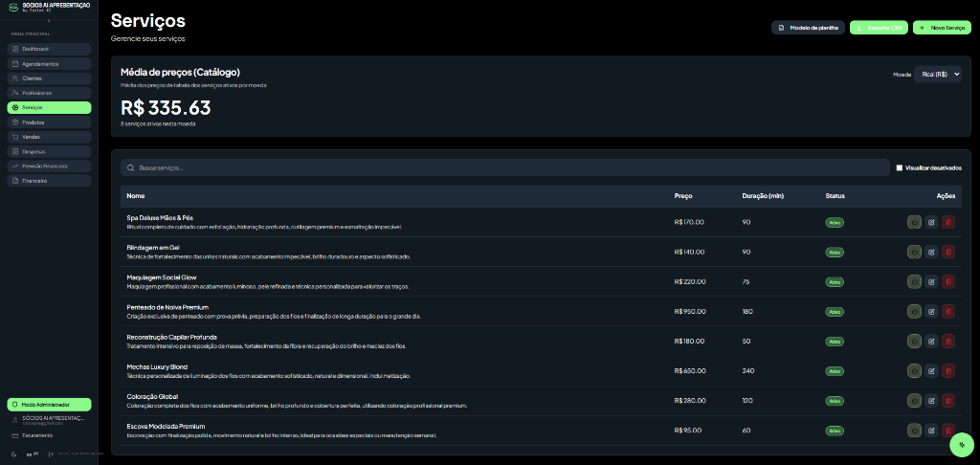Viewport: 980px width, 465px height.
Task: Collapse the sidebar using the chevron arrow
Action: (49, 21)
